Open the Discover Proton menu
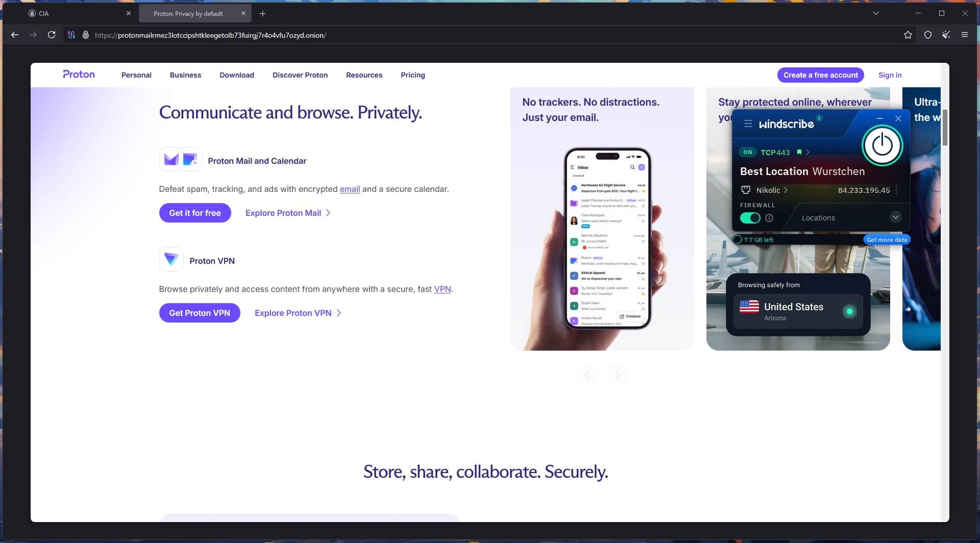This screenshot has width=980, height=543. tap(300, 75)
